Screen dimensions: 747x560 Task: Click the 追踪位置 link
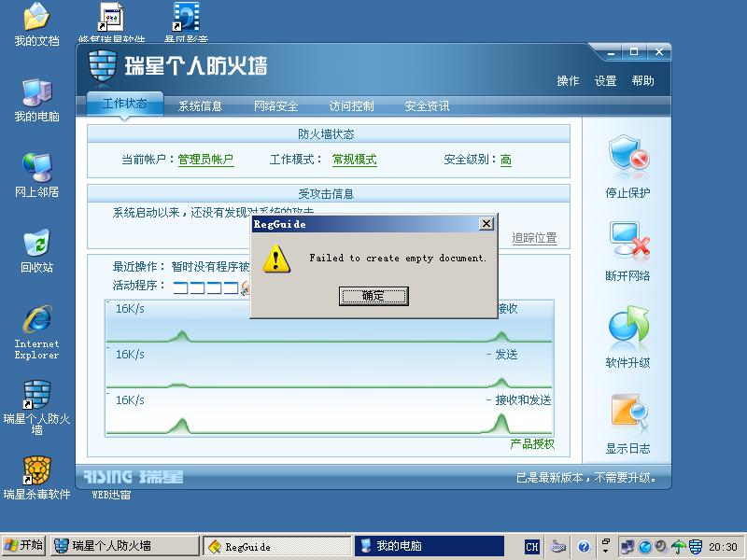534,238
